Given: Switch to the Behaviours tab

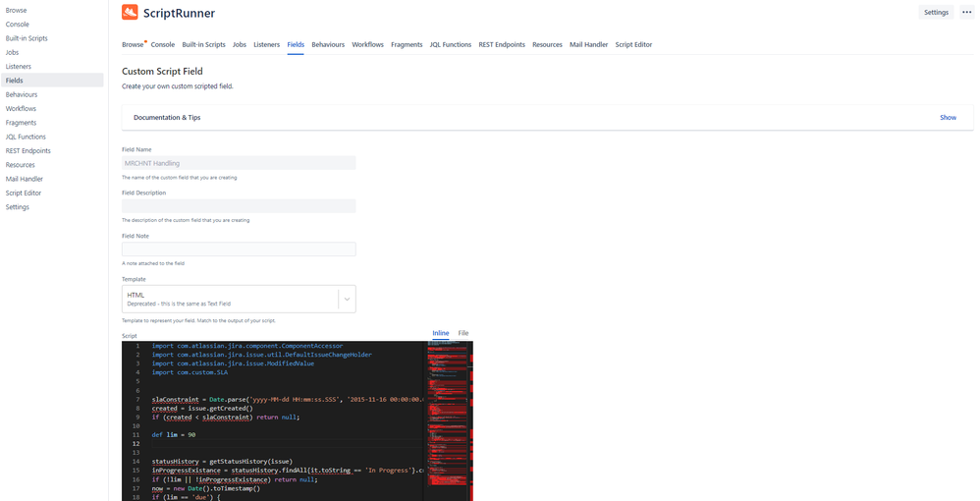Looking at the screenshot, I should [328, 44].
